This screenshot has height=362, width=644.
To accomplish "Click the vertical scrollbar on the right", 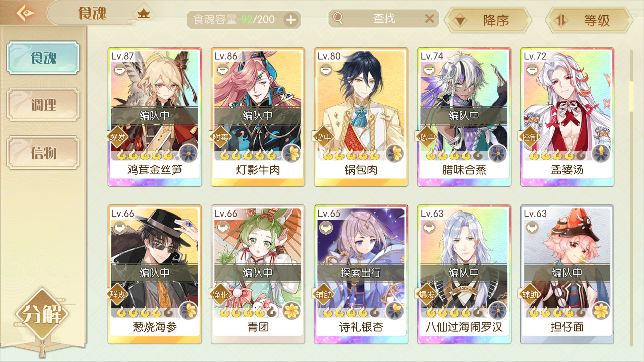I will 631,198.
